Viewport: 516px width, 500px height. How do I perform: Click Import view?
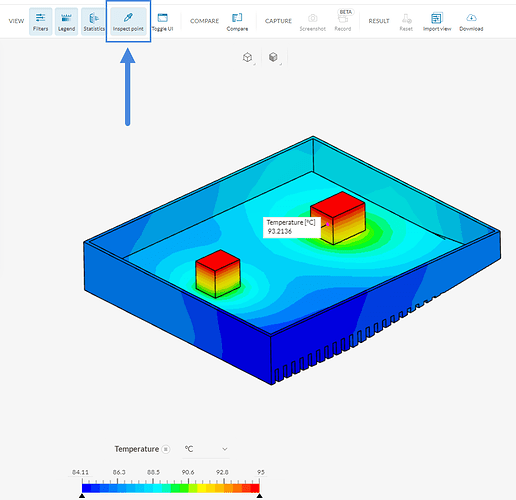(x=437, y=22)
